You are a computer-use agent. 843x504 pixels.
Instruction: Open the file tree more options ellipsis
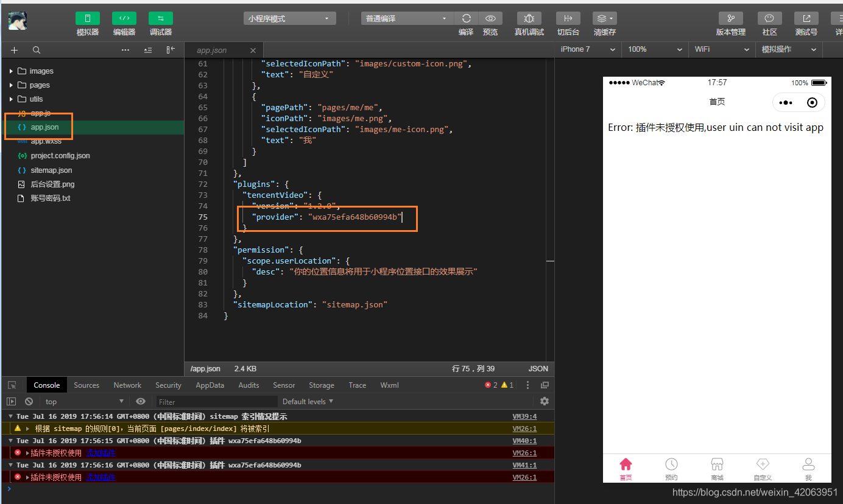[125, 50]
